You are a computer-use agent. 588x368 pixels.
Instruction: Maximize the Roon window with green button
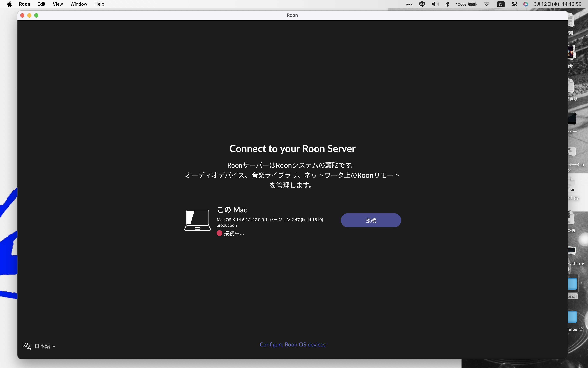tap(36, 15)
